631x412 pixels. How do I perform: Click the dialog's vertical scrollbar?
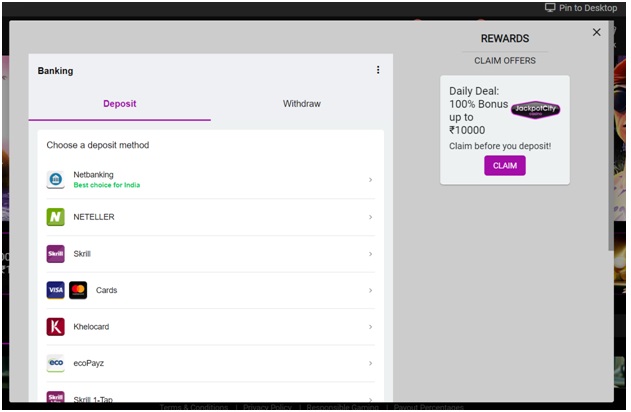tap(611, 137)
